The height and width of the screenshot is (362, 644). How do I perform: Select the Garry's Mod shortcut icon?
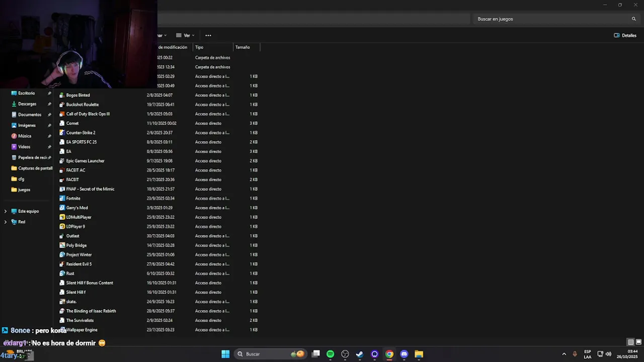point(62,208)
